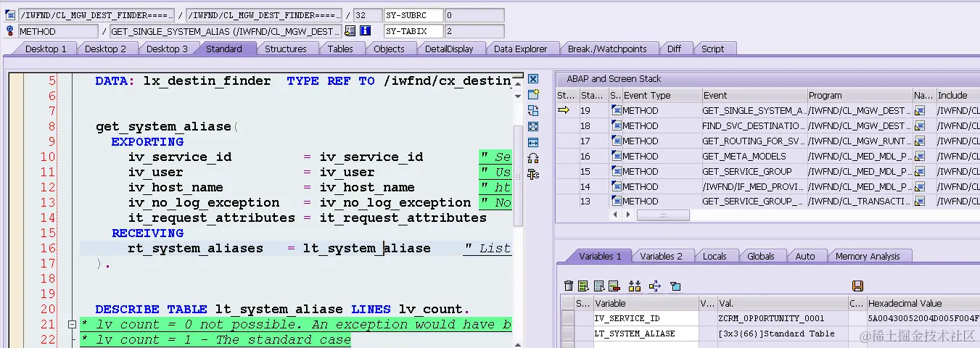
Task: Open the DetailDisplay tab
Action: point(449,49)
